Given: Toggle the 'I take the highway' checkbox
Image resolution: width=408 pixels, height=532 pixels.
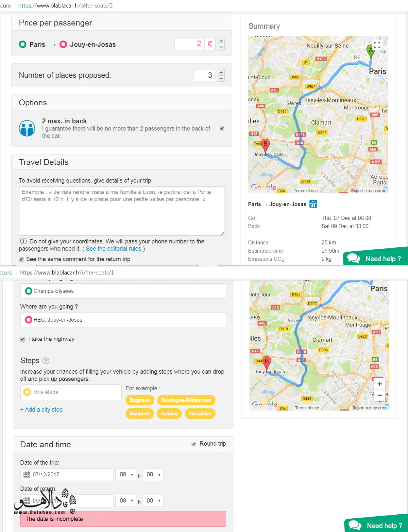Looking at the screenshot, I should (x=23, y=339).
